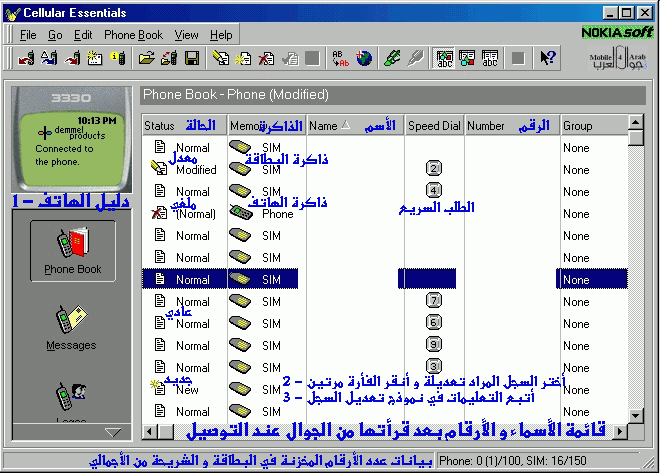Click the 'Phone Book - Phone (Modified)' title bar

click(393, 95)
